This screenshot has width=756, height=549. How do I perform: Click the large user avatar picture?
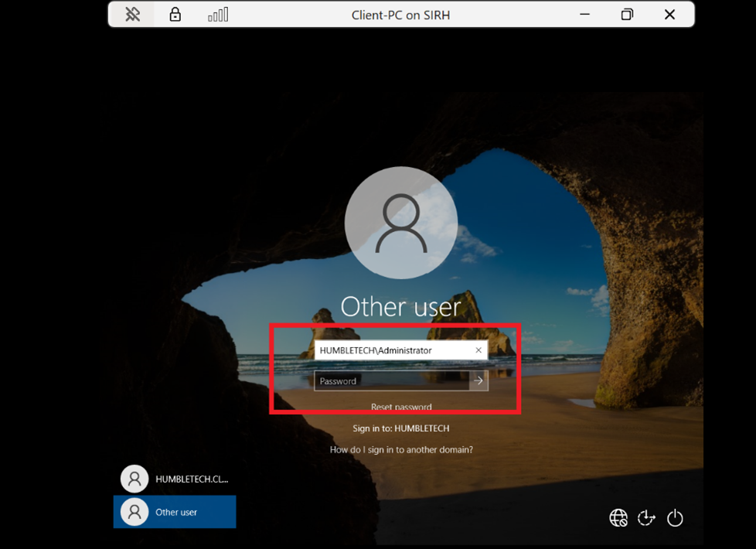point(400,223)
